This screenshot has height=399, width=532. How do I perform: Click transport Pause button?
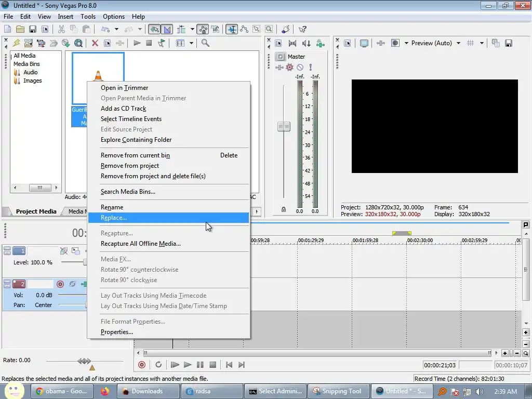click(200, 365)
